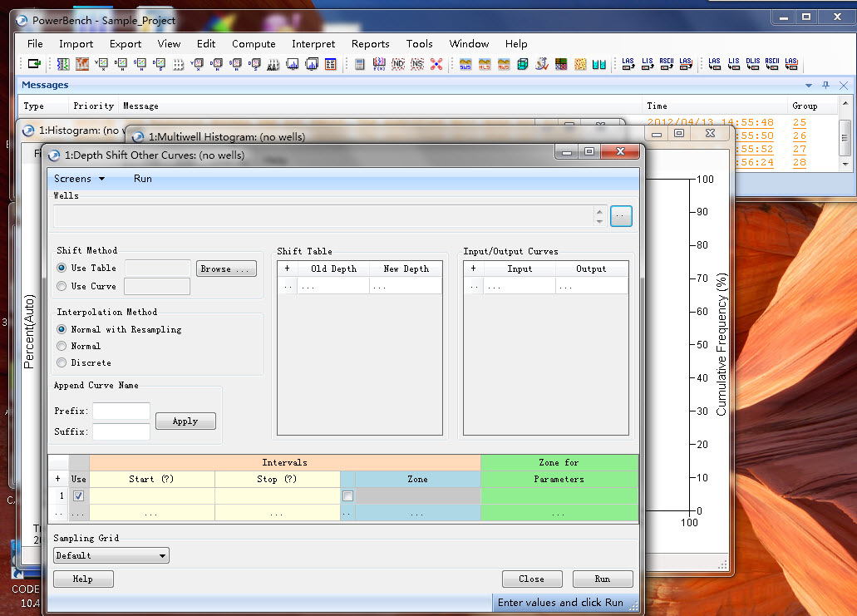The height and width of the screenshot is (616, 857).
Task: Click the overlapping peaks icon left of histogram icon
Action: (x=273, y=65)
